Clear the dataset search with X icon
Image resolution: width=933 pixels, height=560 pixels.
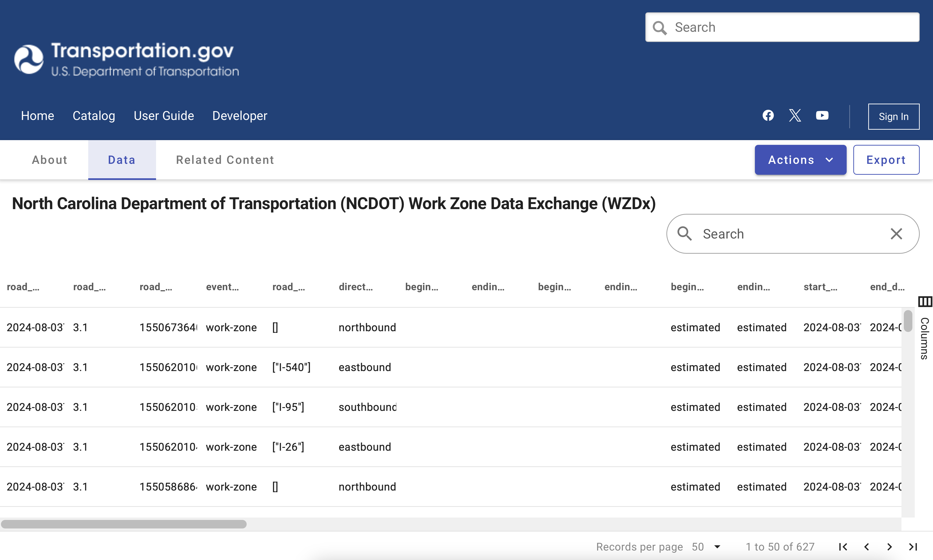(896, 234)
